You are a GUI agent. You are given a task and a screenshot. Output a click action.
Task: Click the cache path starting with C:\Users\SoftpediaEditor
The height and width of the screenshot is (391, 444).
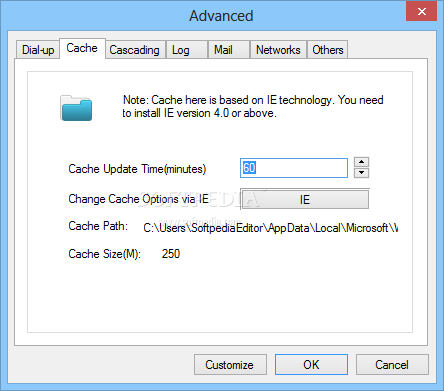pyautogui.click(x=271, y=228)
